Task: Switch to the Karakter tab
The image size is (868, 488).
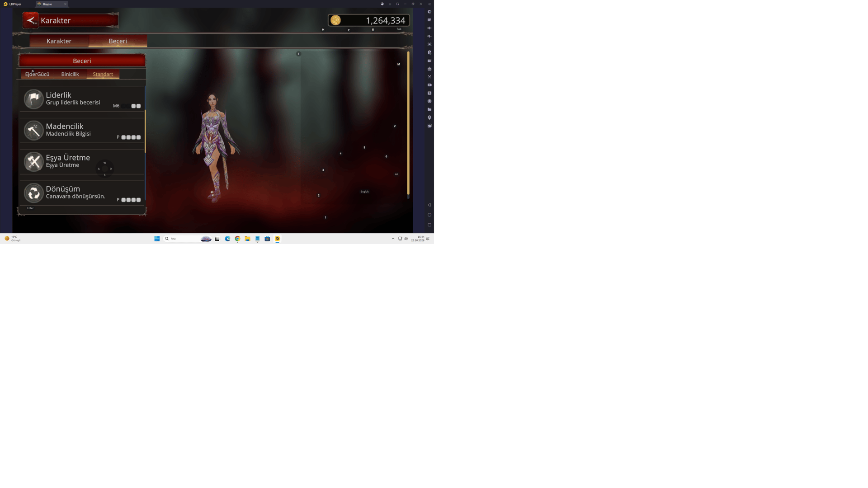Action: 59,41
